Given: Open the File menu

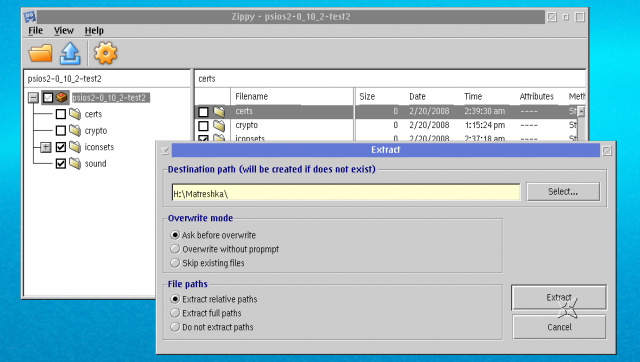Looking at the screenshot, I should click(x=36, y=31).
